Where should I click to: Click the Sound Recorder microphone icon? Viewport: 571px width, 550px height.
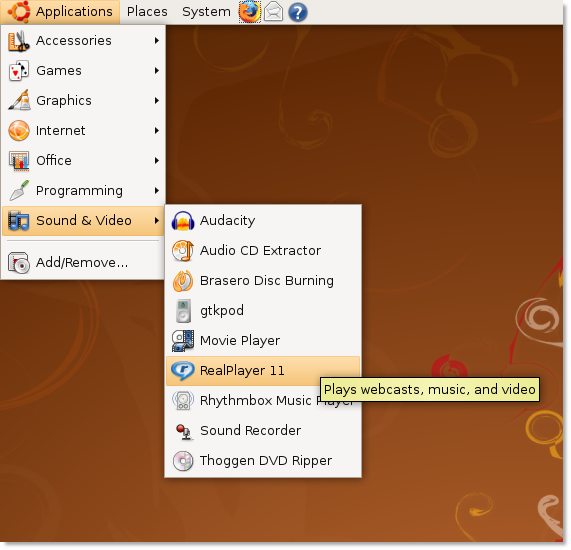click(x=184, y=431)
